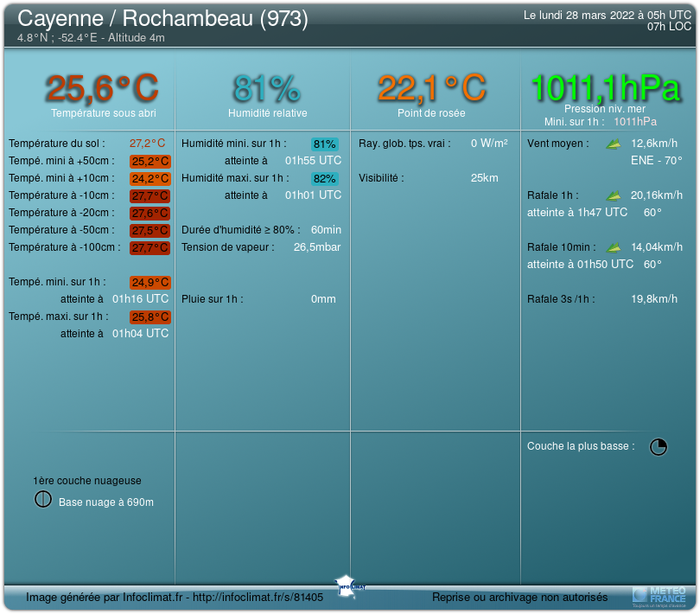The image size is (700, 614).
Task: Click the wind arrow next to Rafale 1h
Action: (614, 195)
